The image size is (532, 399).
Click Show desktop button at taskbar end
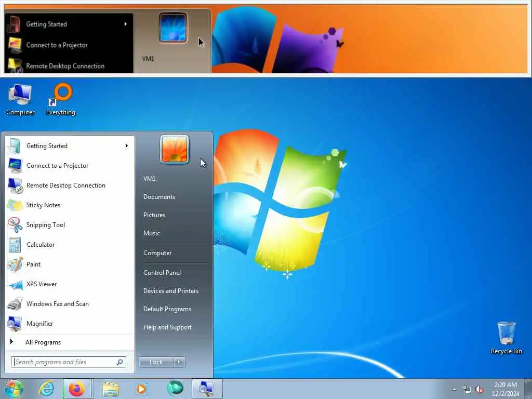pos(528,389)
